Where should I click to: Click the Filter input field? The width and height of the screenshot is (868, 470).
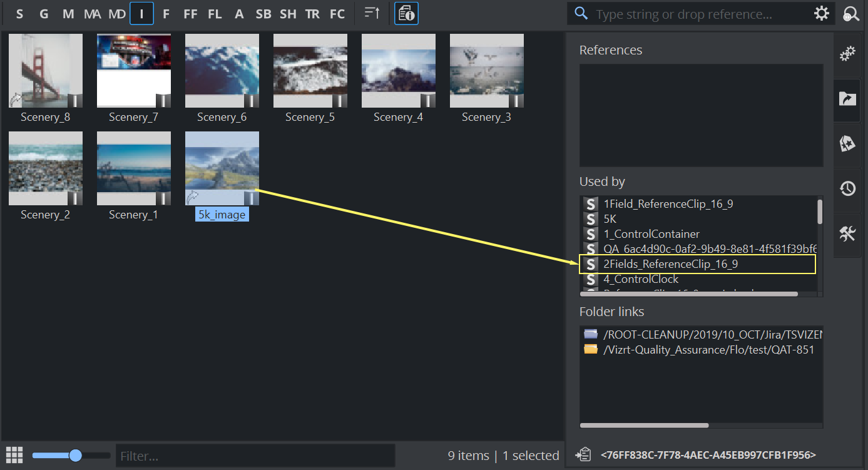[255, 456]
